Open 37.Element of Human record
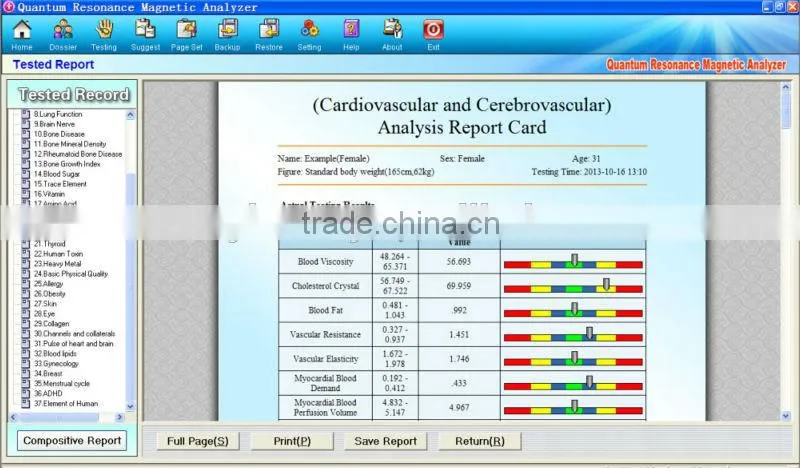 (66, 403)
